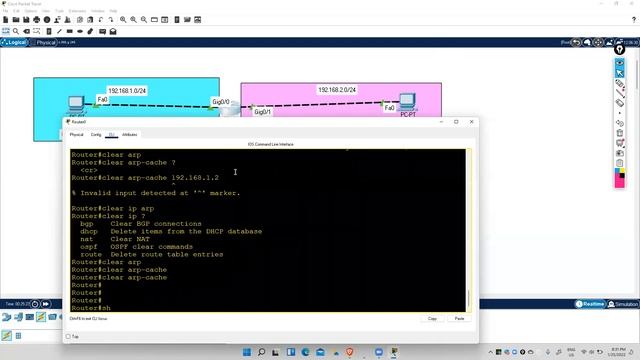Open the CLI tab in Router0 window
640x360 pixels.
pos(111,135)
